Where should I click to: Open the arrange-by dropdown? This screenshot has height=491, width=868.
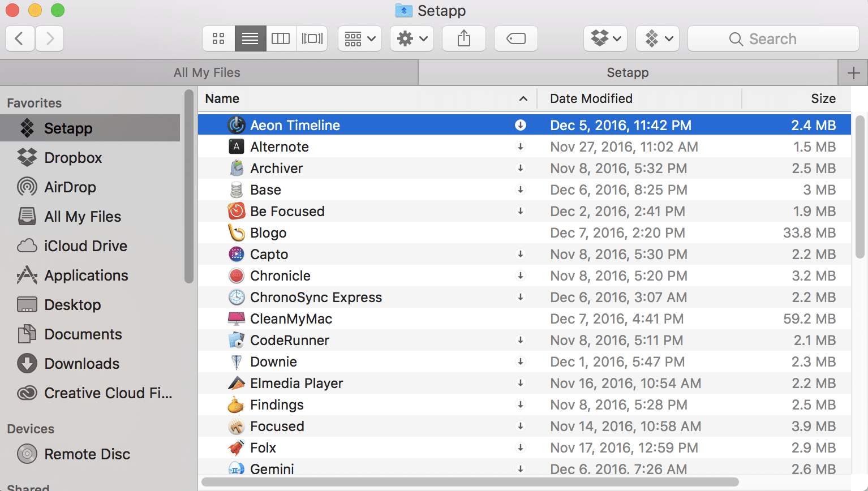(360, 38)
